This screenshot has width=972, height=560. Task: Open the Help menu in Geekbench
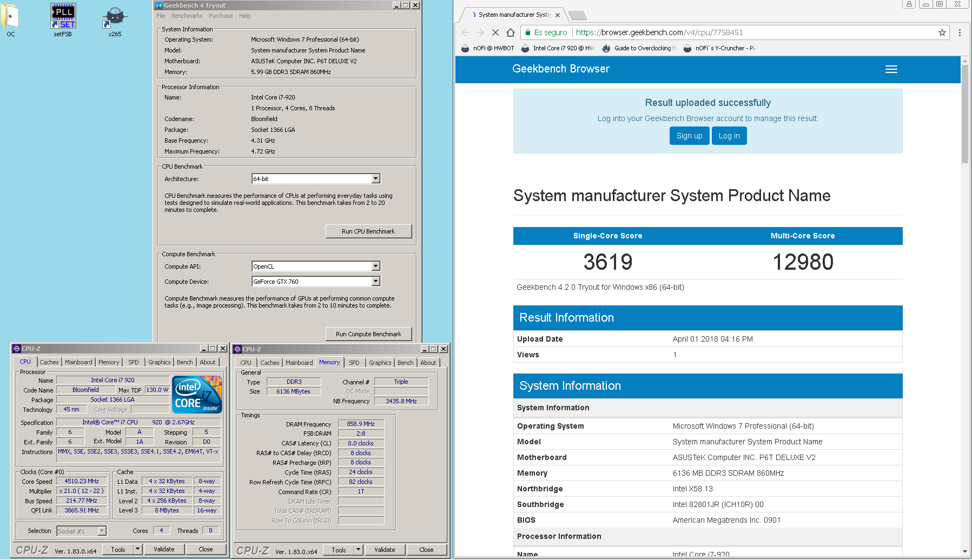245,16
